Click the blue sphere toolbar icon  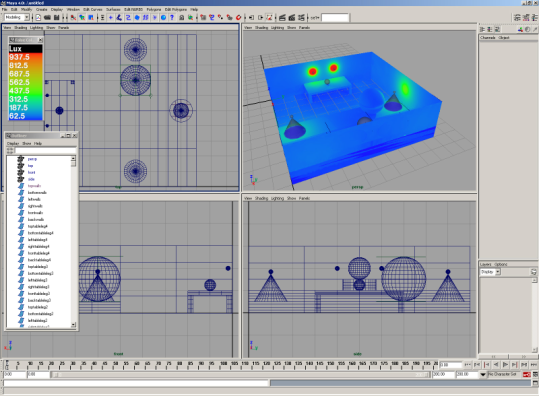[163, 18]
